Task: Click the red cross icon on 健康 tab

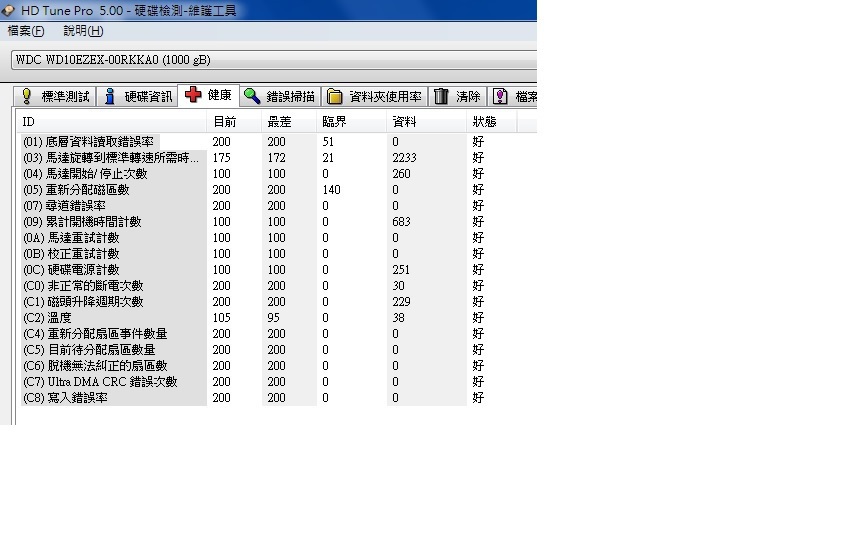Action: tap(193, 95)
